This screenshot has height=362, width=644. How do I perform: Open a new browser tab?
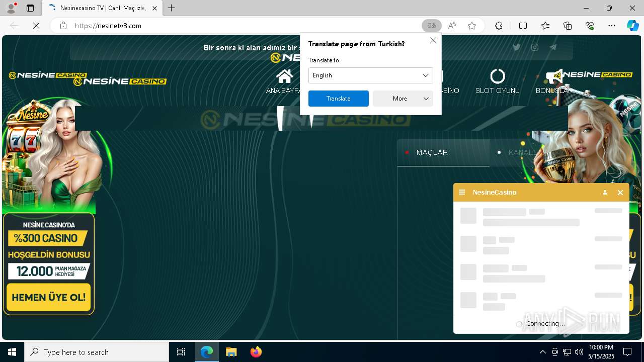click(172, 8)
